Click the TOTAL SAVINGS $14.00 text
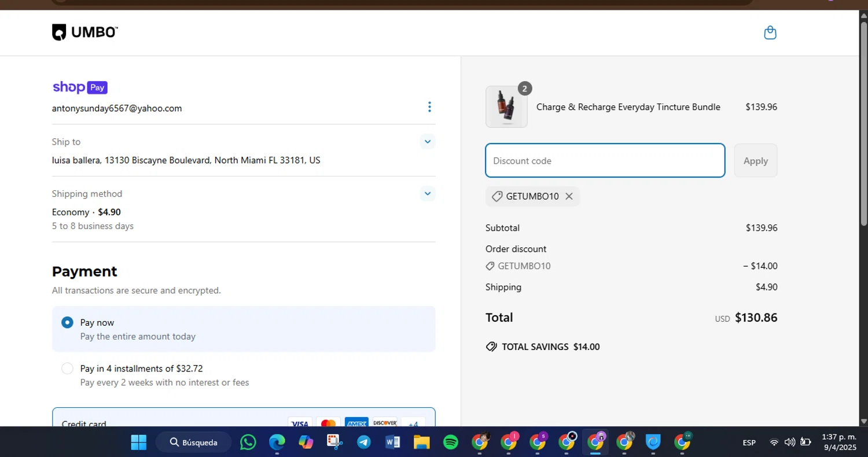 pos(550,347)
